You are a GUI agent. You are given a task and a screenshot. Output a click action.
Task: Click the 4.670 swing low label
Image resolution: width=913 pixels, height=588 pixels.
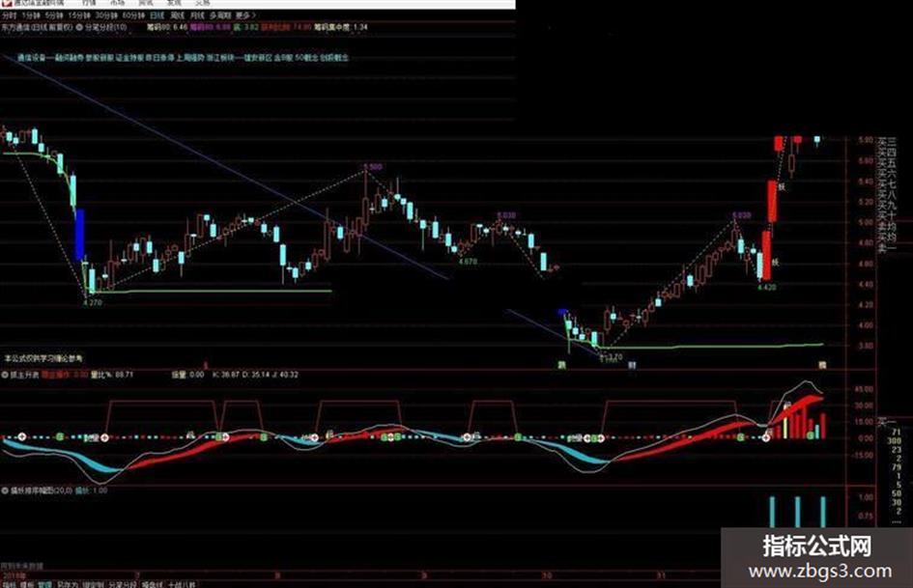point(468,262)
